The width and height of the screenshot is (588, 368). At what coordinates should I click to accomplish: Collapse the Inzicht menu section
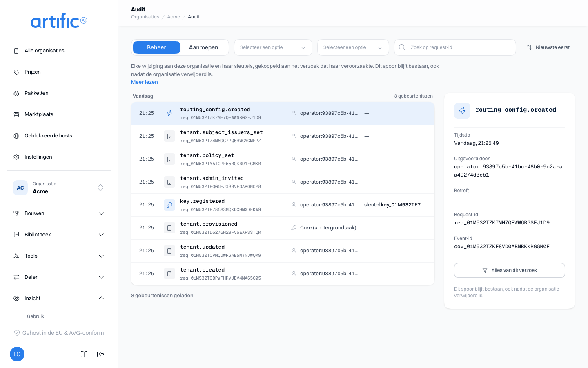(x=59, y=298)
